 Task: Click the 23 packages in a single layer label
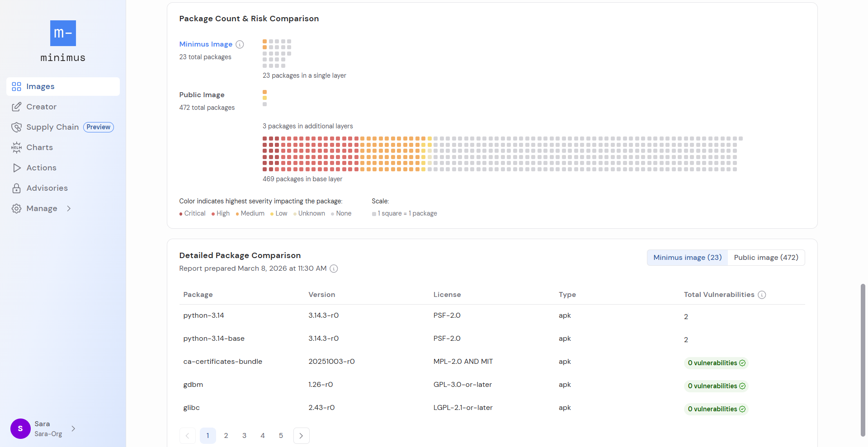304,75
